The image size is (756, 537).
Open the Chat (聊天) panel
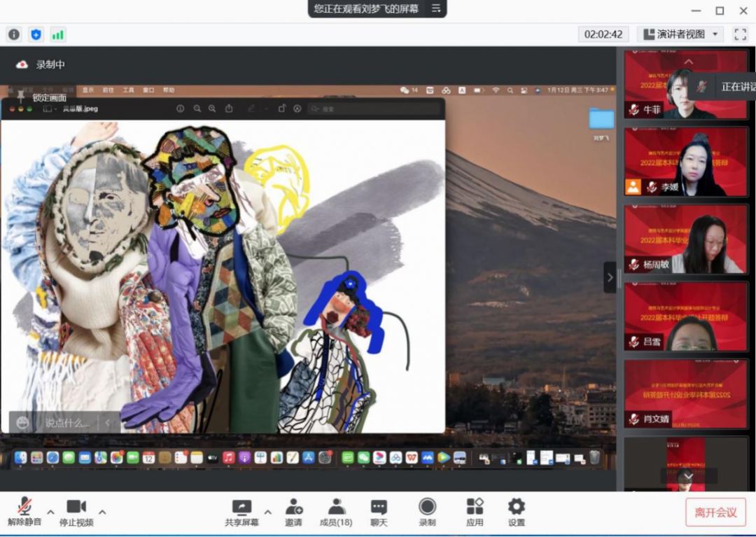pyautogui.click(x=379, y=512)
